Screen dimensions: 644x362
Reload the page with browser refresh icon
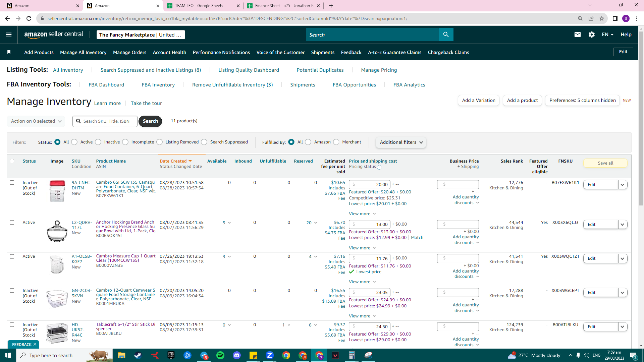(x=29, y=18)
